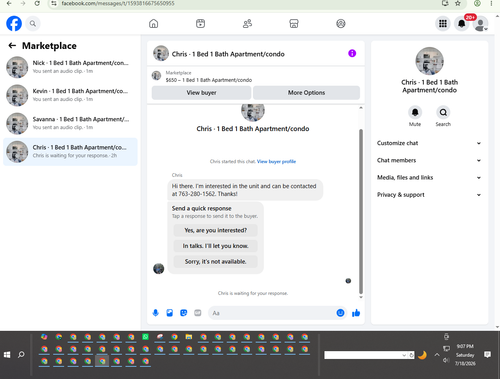The height and width of the screenshot is (379, 500).
Task: Open the browser three-dot menu
Action: pos(491,3)
